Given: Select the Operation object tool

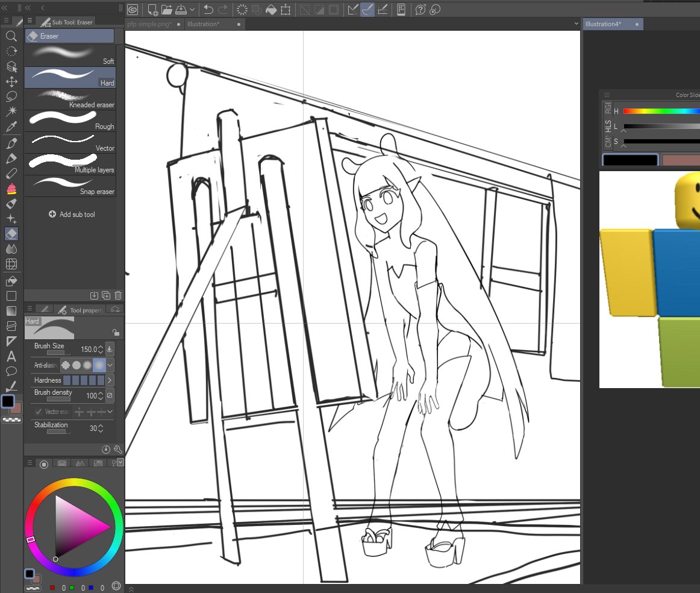Looking at the screenshot, I should (x=11, y=66).
